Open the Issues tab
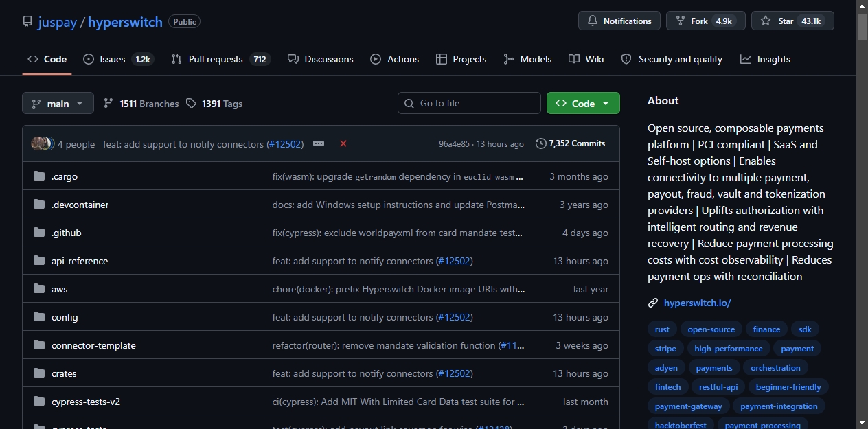868x429 pixels. point(118,59)
